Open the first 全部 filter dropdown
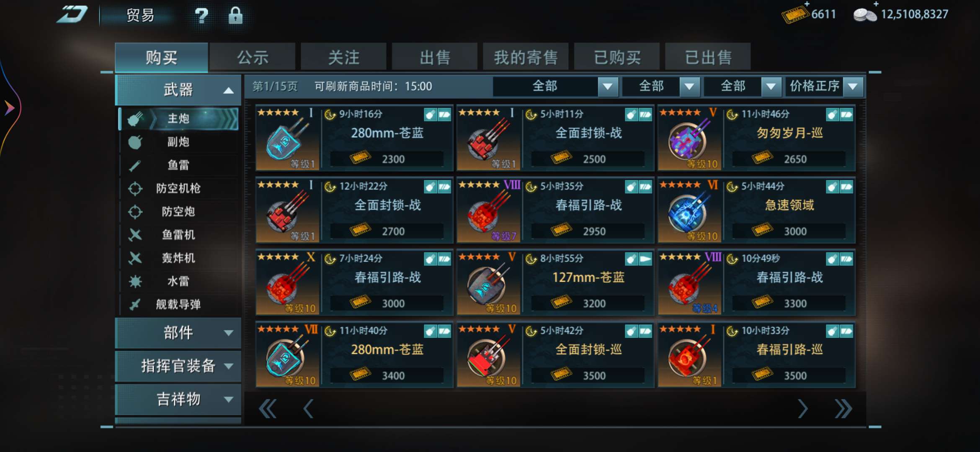This screenshot has width=980, height=452. click(555, 86)
